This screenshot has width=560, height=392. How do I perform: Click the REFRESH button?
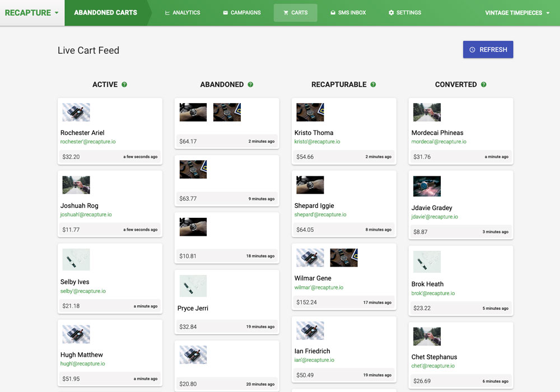click(x=488, y=50)
